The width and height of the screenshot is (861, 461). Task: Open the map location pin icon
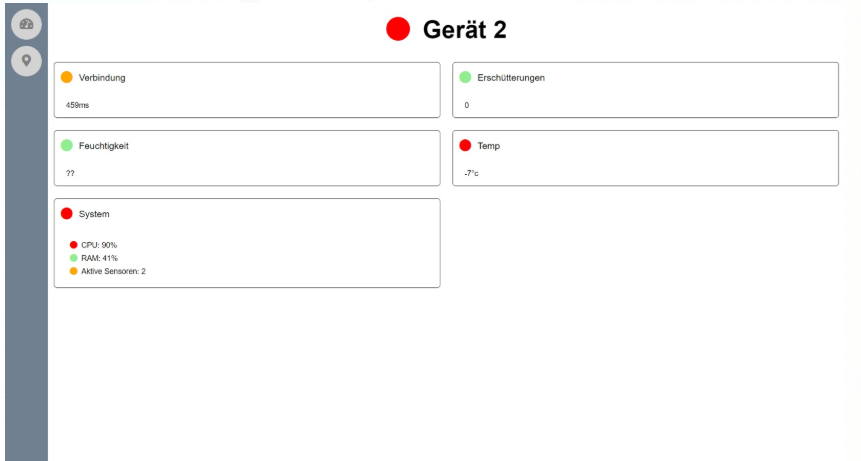26,60
